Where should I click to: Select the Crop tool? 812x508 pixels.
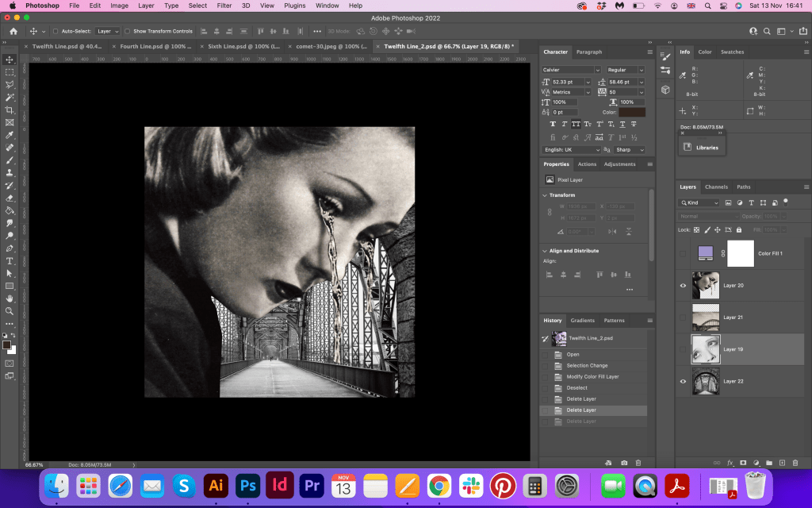coord(10,110)
